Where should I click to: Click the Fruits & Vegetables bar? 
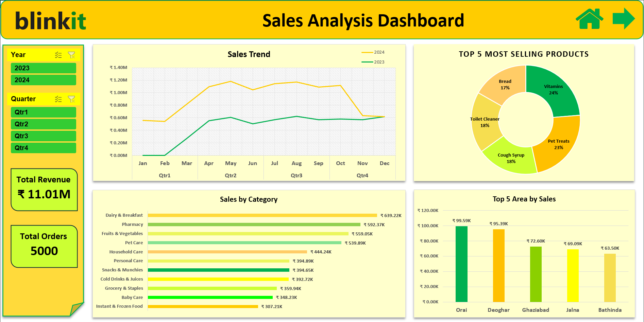click(248, 234)
